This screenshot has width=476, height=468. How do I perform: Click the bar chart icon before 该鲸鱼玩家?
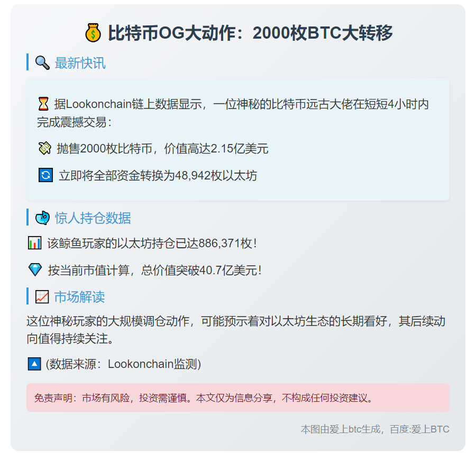pos(34,243)
